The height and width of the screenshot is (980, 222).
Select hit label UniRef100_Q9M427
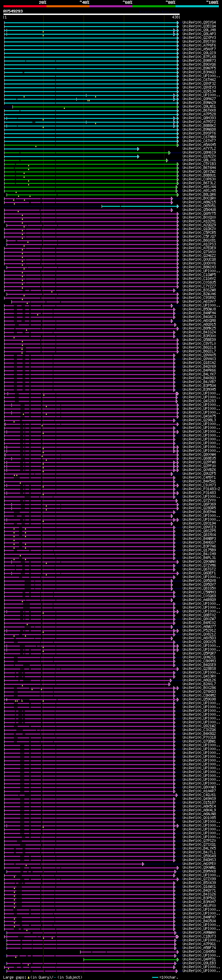tap(199, 99)
